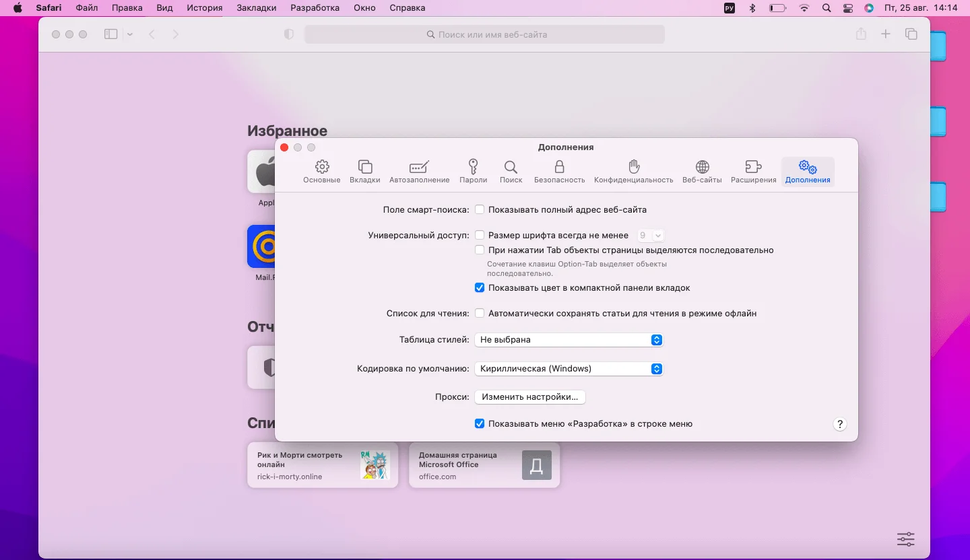This screenshot has height=560, width=970.
Task: Open the tab overview icon in Safari toolbar
Action: 911,34
